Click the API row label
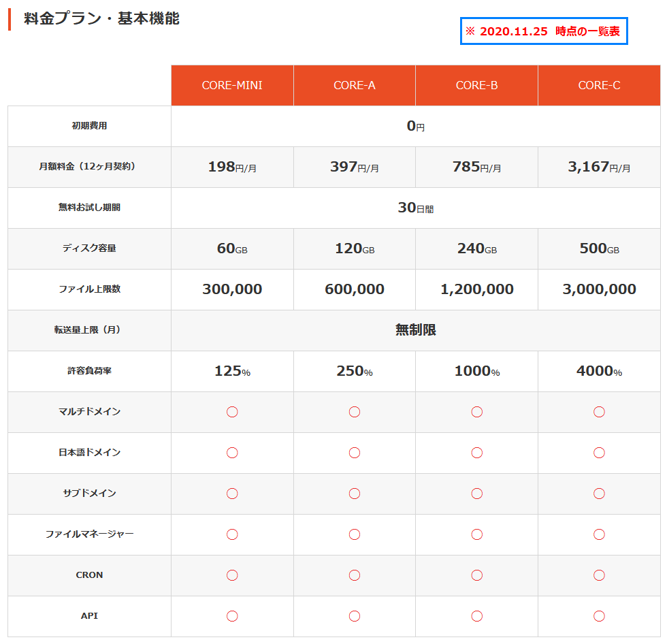667x644 pixels. point(89,616)
